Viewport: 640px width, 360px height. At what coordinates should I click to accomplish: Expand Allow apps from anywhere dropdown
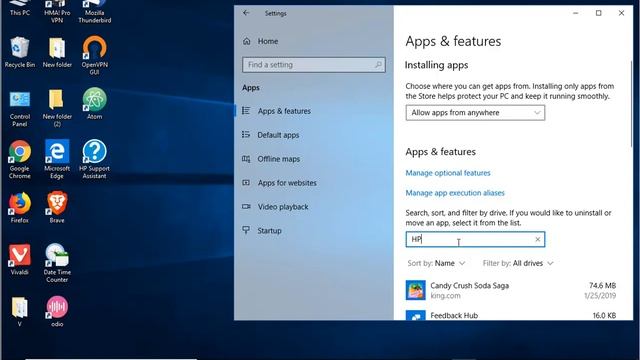pyautogui.click(x=475, y=113)
